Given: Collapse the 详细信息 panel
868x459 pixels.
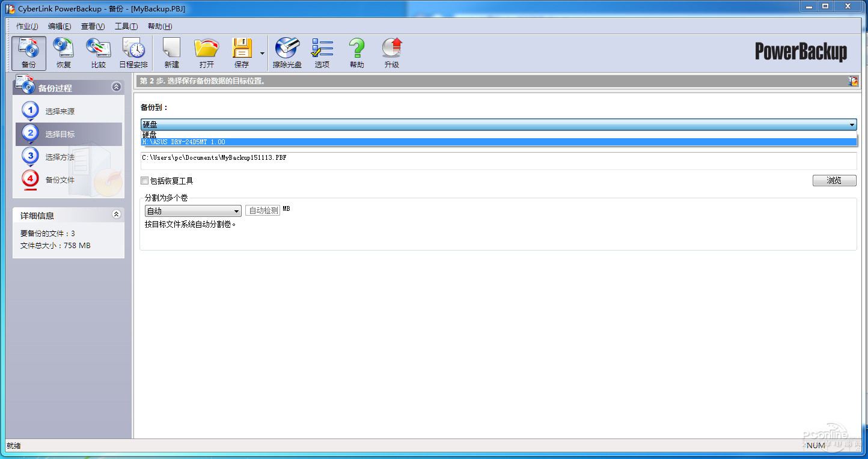Looking at the screenshot, I should pos(117,214).
